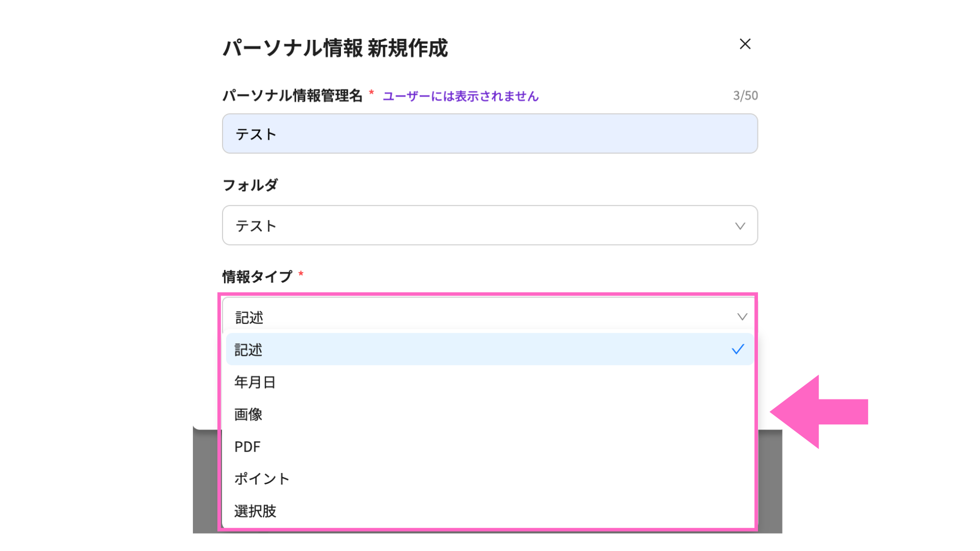Collapse the 情報タイプ list via its chevron
Viewport: 980px width, 551px height.
(x=742, y=317)
